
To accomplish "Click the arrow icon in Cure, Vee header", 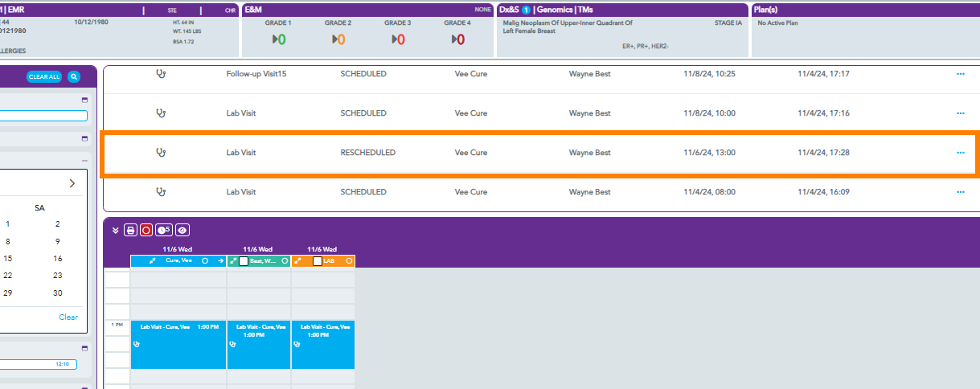I will [220, 261].
